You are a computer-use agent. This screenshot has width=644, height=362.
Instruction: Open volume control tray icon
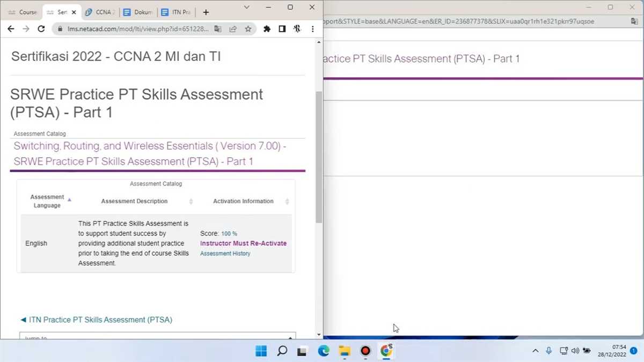coord(575,351)
